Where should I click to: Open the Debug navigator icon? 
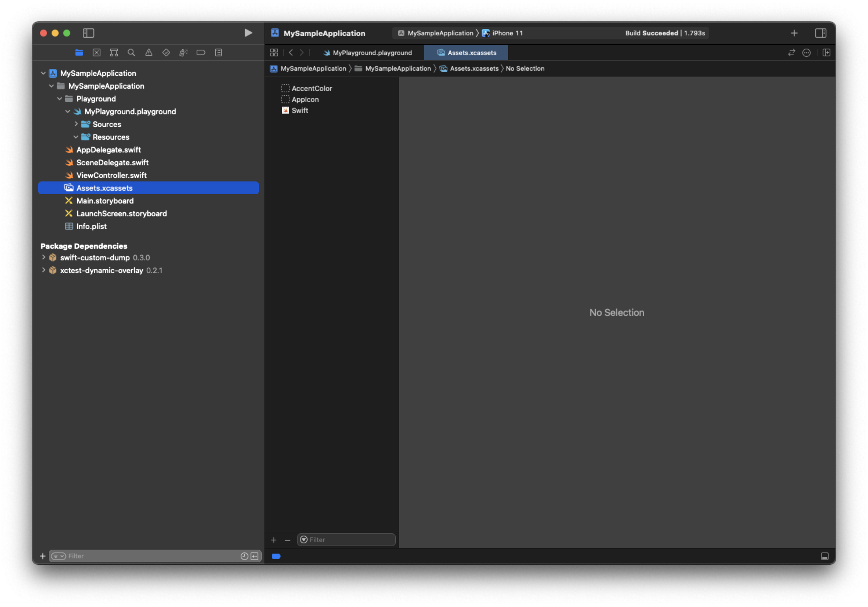pyautogui.click(x=183, y=52)
